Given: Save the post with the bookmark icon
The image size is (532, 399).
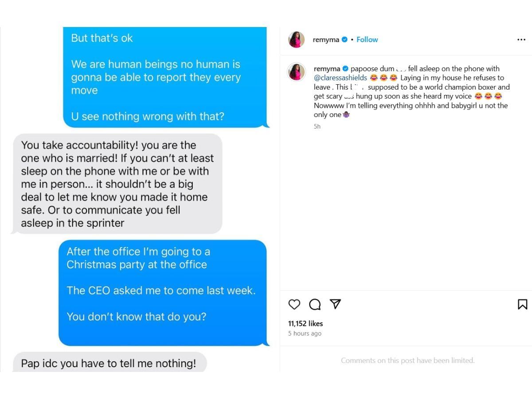Looking at the screenshot, I should (522, 304).
